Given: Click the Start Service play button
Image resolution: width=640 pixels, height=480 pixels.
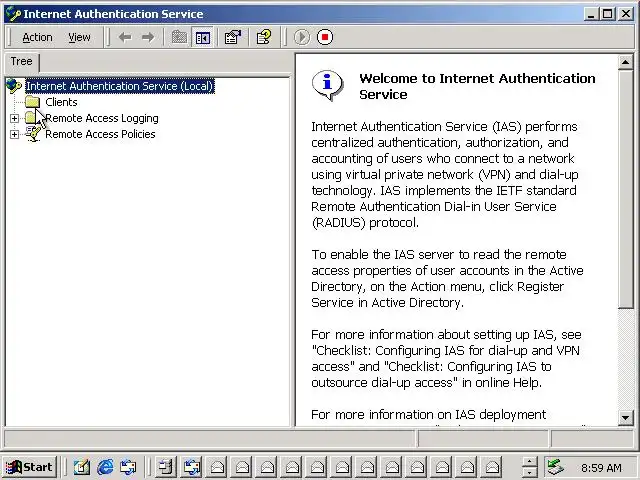Looking at the screenshot, I should tap(302, 38).
